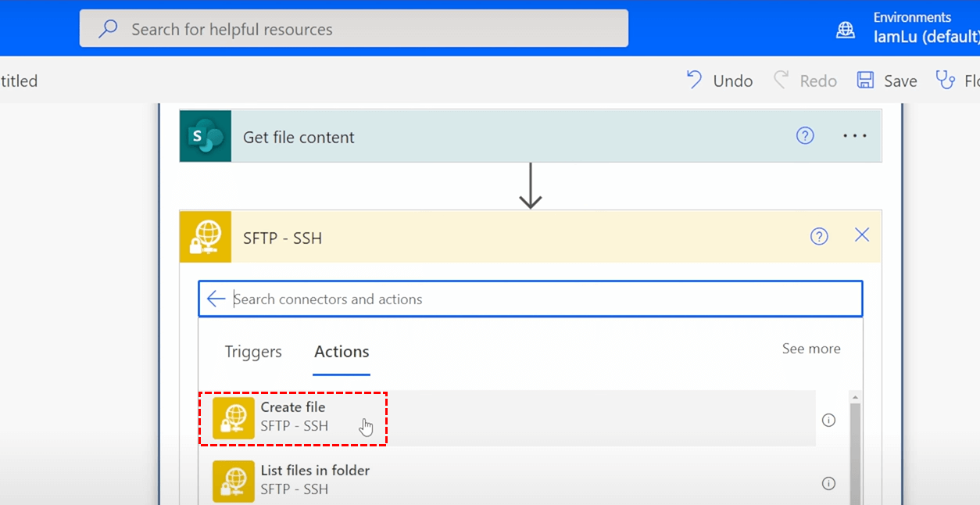Viewport: 980px width, 505px height.
Task: Switch to the Triggers tab
Action: [x=253, y=352]
